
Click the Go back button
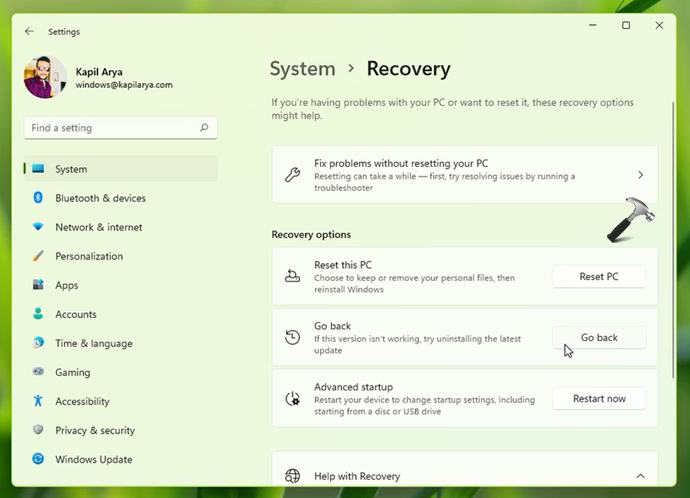pos(599,338)
